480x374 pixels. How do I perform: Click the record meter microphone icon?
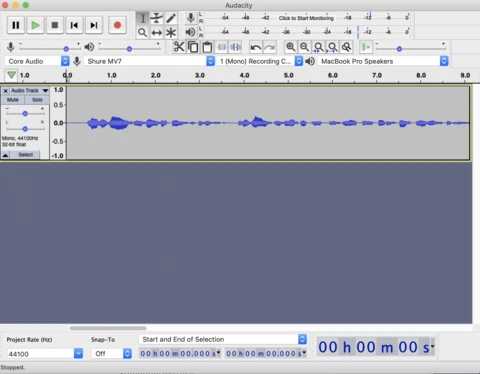coord(191,18)
